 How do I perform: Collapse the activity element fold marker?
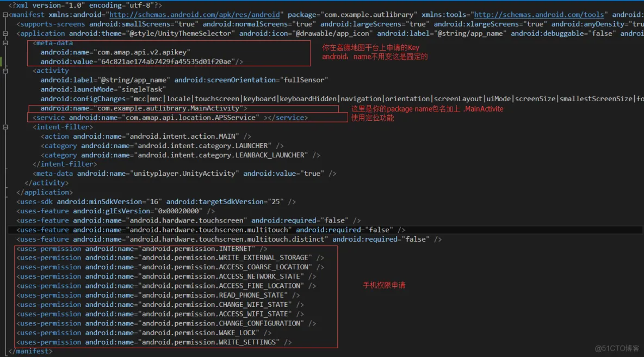[5, 71]
